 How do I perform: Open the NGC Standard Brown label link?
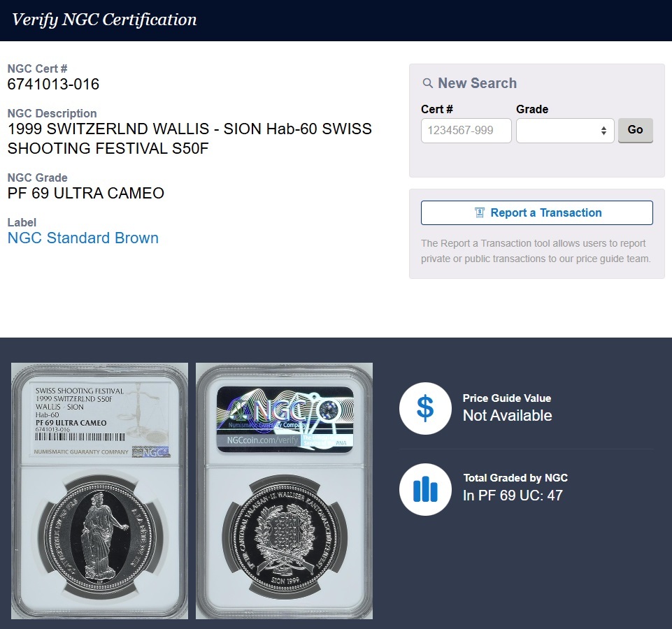coord(83,238)
